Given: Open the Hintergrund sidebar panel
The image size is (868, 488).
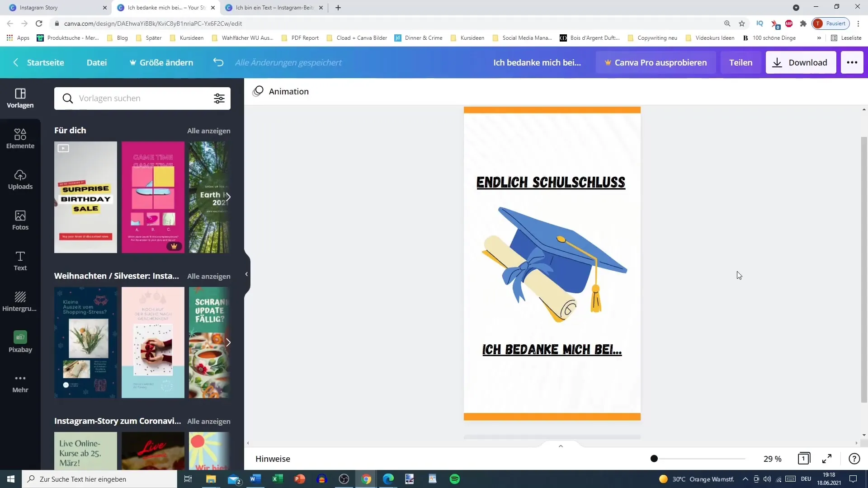Looking at the screenshot, I should click(20, 301).
